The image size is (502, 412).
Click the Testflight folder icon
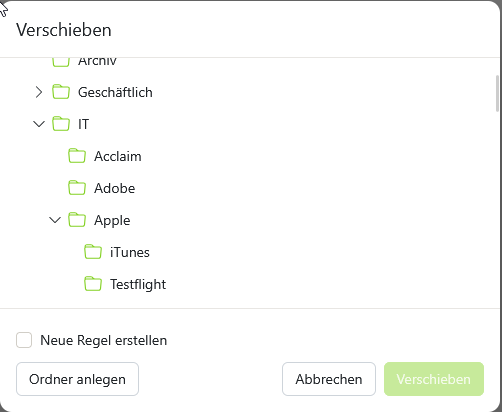(x=93, y=284)
